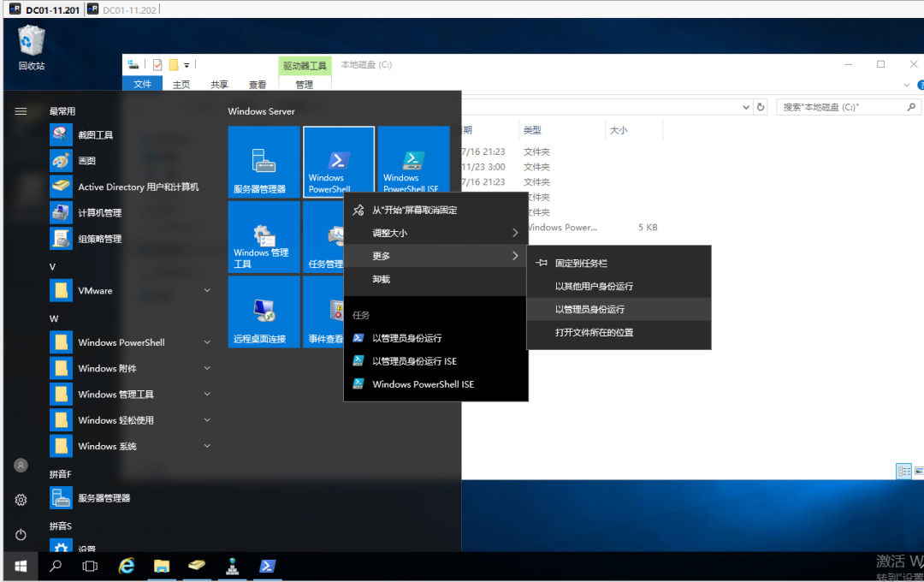Open the 远程桌面连接 tile
This screenshot has height=582, width=924.
click(x=264, y=312)
